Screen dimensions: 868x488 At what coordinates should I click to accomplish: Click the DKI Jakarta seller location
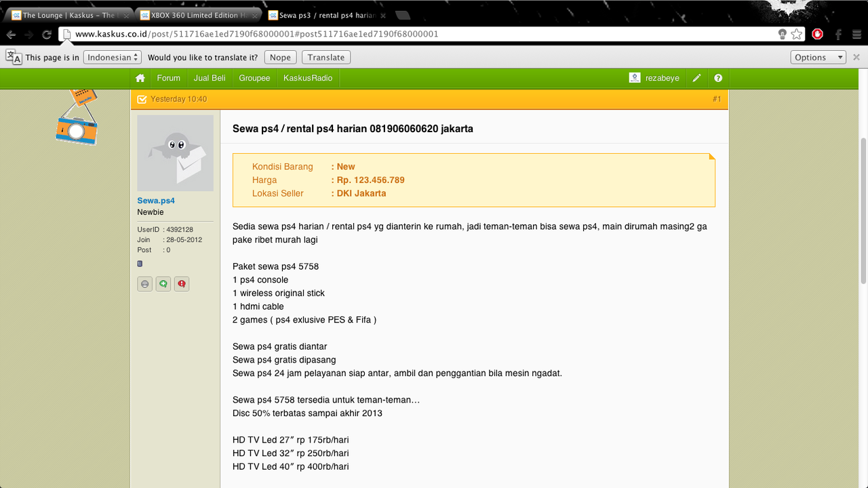pos(361,193)
